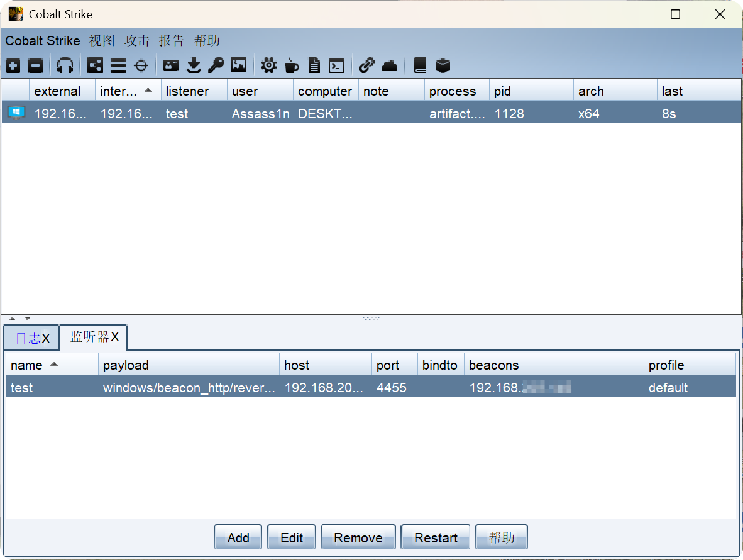Sort listeners by port column header

395,365
